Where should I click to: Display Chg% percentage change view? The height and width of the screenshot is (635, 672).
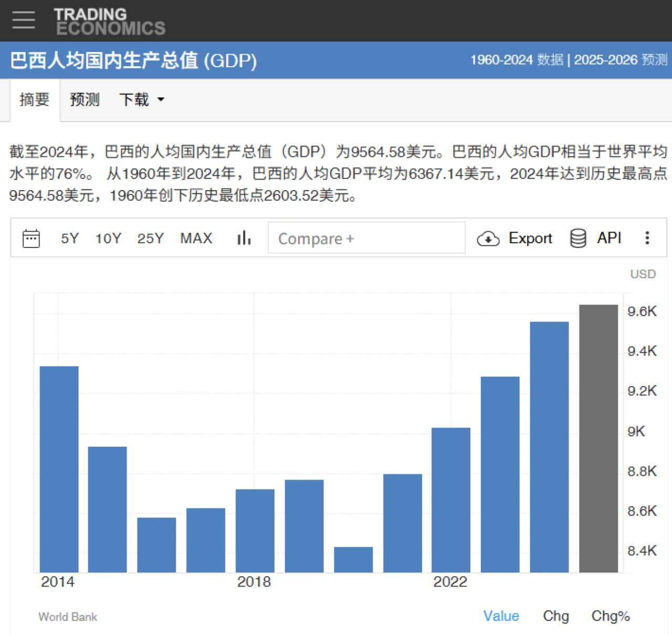(x=610, y=616)
